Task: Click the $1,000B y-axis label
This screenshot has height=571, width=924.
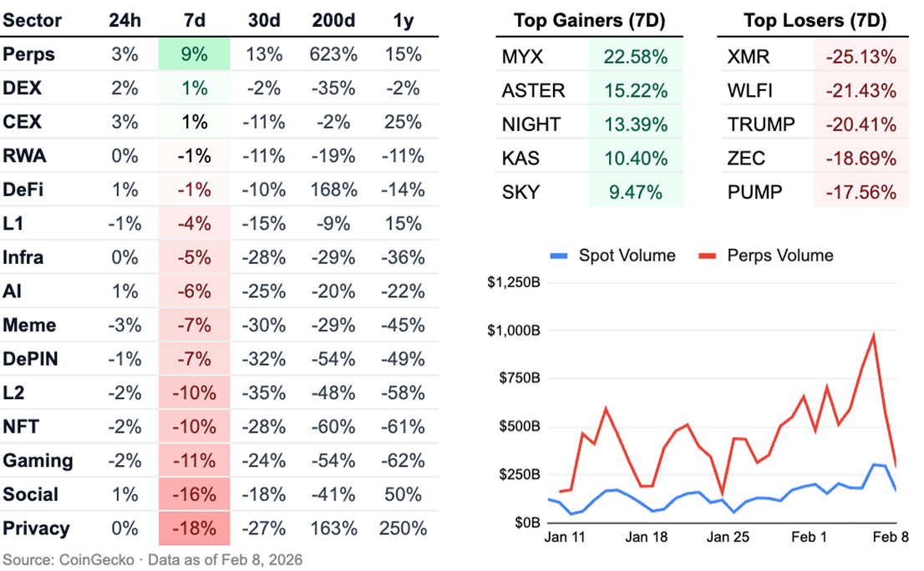Action: [x=513, y=331]
